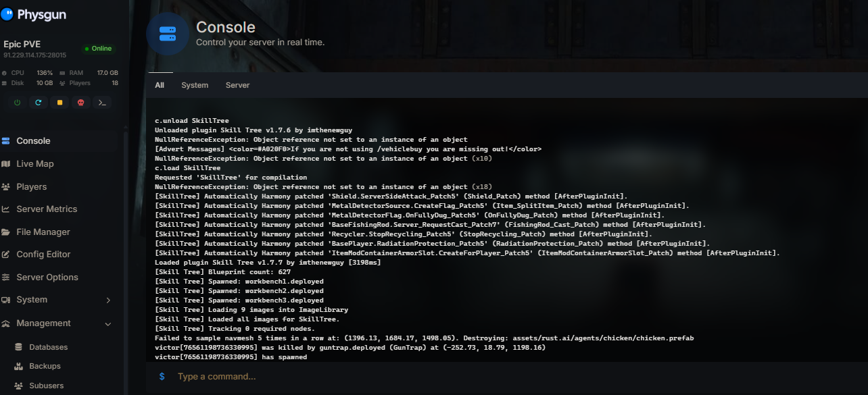Click the yellow stop server icon

(59, 103)
